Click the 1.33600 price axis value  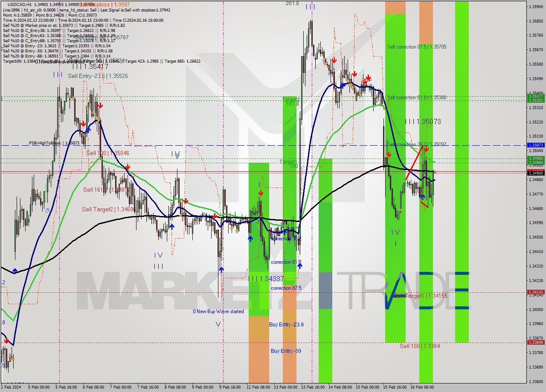[536, 381]
